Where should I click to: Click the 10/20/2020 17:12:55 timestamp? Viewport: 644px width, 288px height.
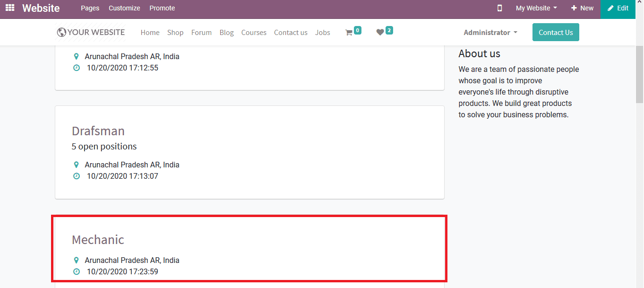click(x=122, y=68)
